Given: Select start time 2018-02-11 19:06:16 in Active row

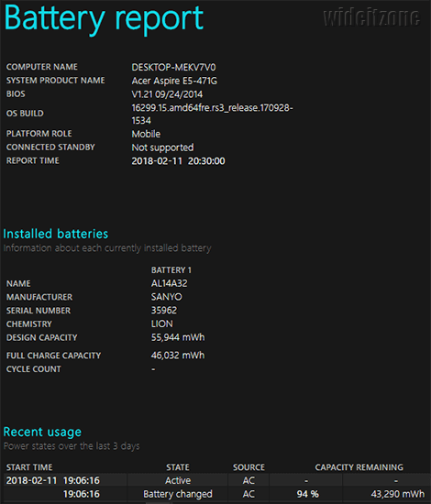Looking at the screenshot, I should point(53,480).
